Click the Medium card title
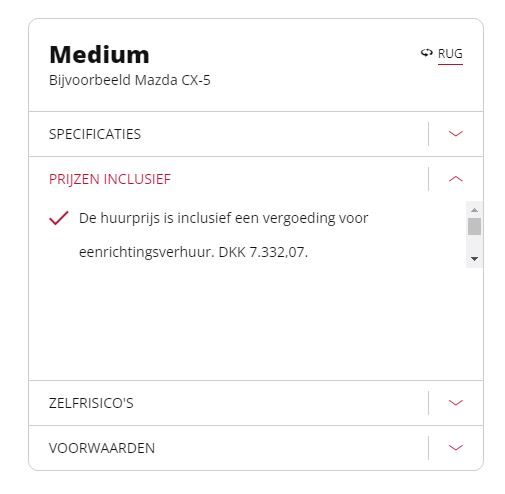The width and height of the screenshot is (505, 494). point(99,55)
